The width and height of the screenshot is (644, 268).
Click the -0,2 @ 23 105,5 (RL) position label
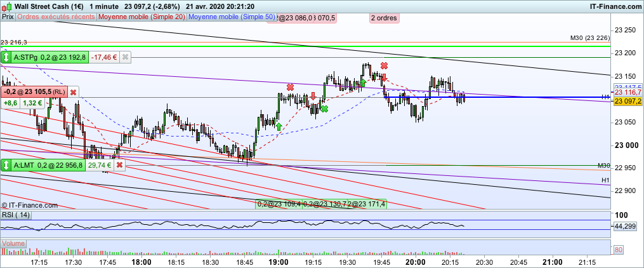(35, 92)
